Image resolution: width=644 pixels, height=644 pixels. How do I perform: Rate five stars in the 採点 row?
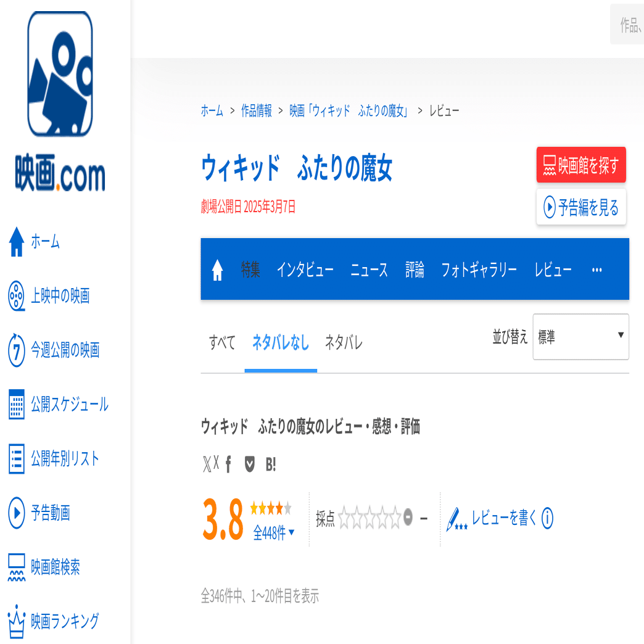395,518
